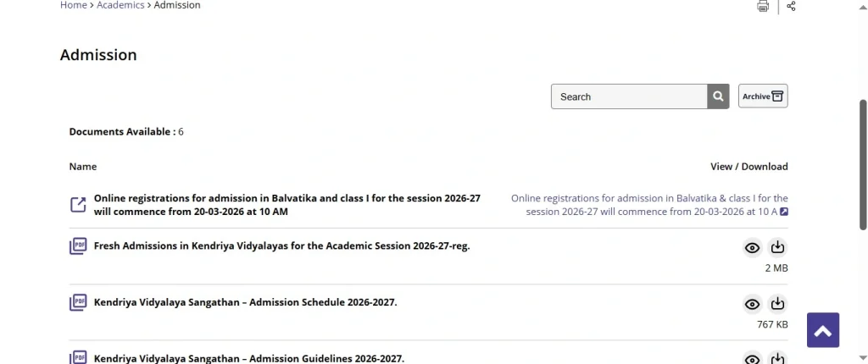Screen dimensions: 868x364
Task: Click PDF icon next to Fresh Admissions
Action: [78, 247]
